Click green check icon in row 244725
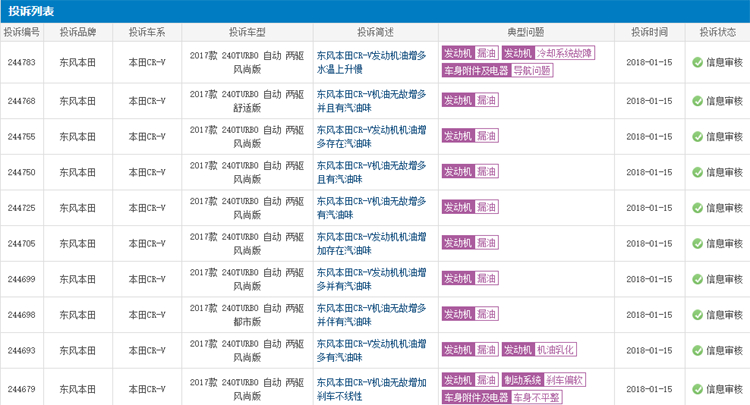 (x=697, y=208)
